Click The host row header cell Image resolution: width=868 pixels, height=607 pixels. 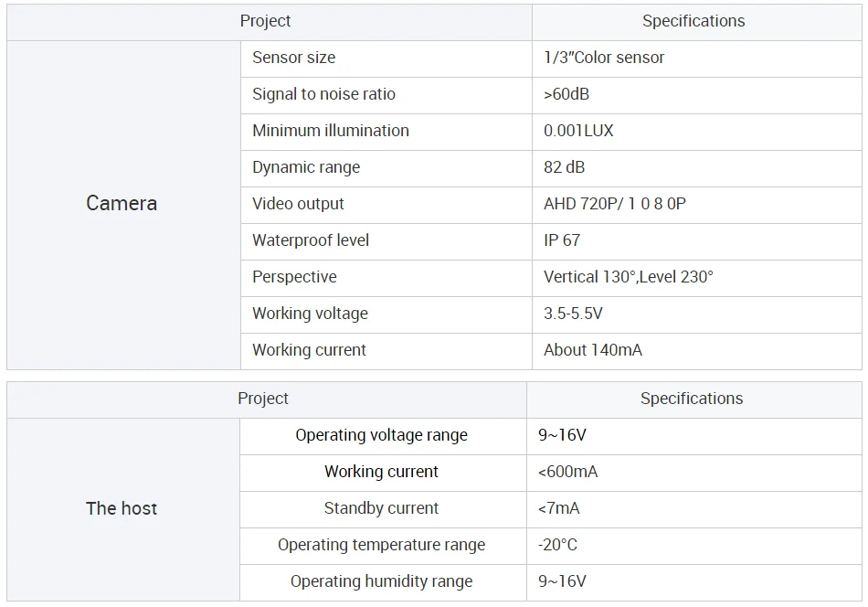click(x=122, y=508)
